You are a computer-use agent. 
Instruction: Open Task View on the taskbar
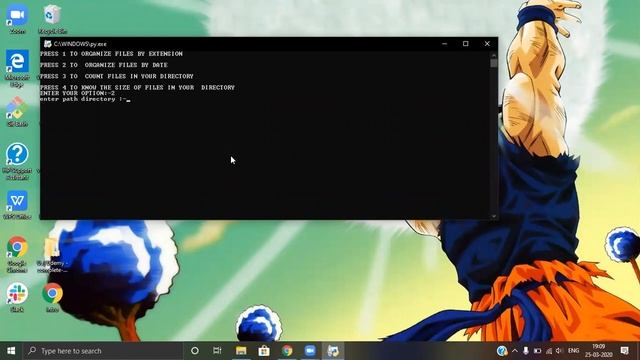point(217,351)
